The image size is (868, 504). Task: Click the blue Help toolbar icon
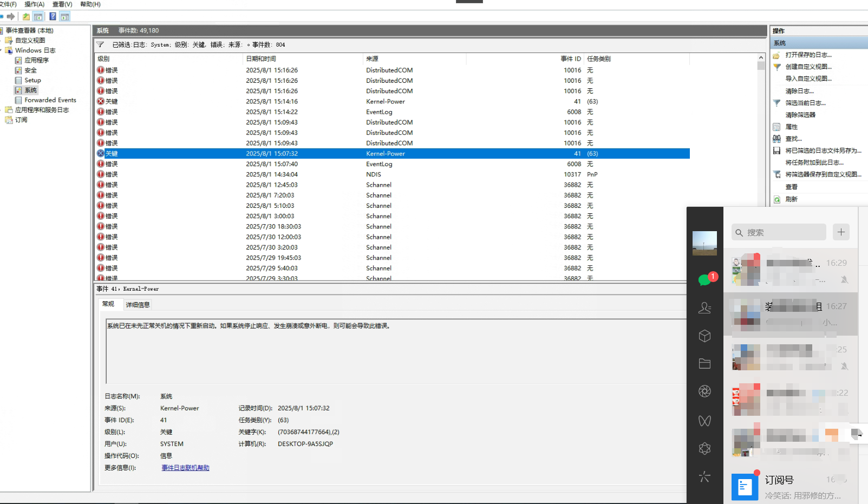(x=53, y=17)
